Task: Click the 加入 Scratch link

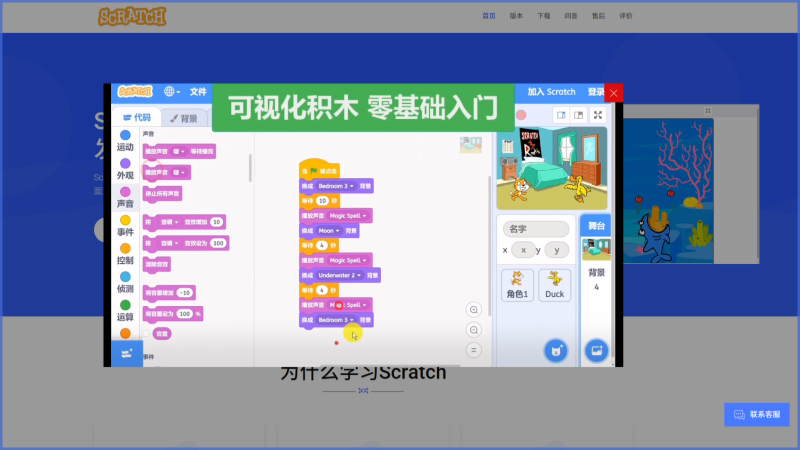Action: click(x=552, y=92)
